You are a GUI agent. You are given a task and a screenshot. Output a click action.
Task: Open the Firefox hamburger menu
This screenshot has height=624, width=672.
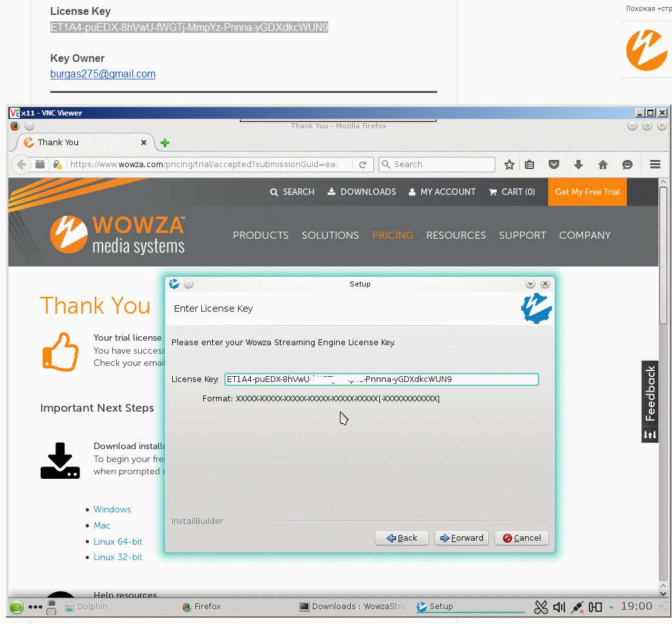655,165
